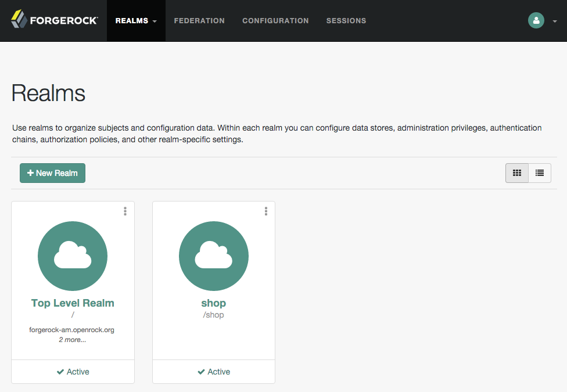Click forgerock-am.openrock.org alias text
Screen dimensions: 567x392
(x=71, y=330)
